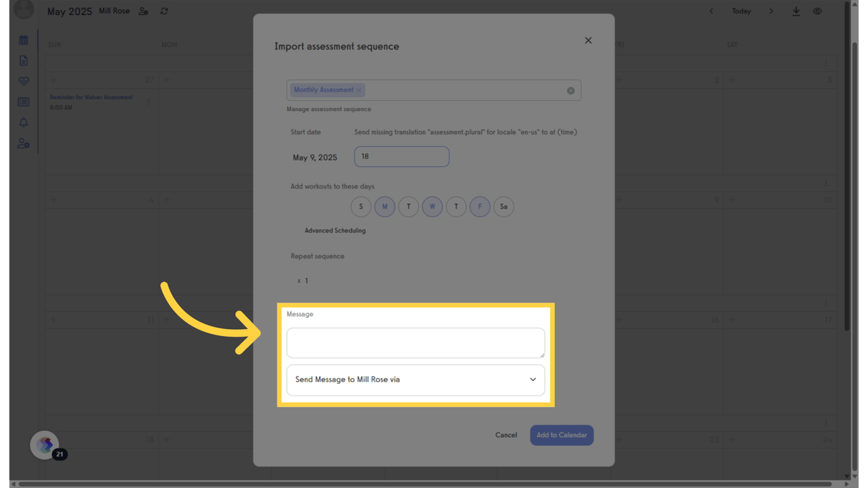Refresh the calendar with the sync icon

pos(164,11)
